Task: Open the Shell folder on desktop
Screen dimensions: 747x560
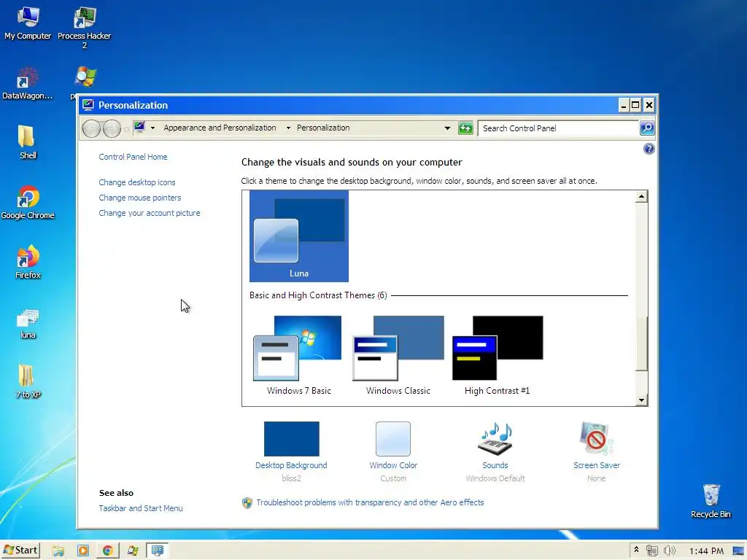Action: [x=28, y=142]
